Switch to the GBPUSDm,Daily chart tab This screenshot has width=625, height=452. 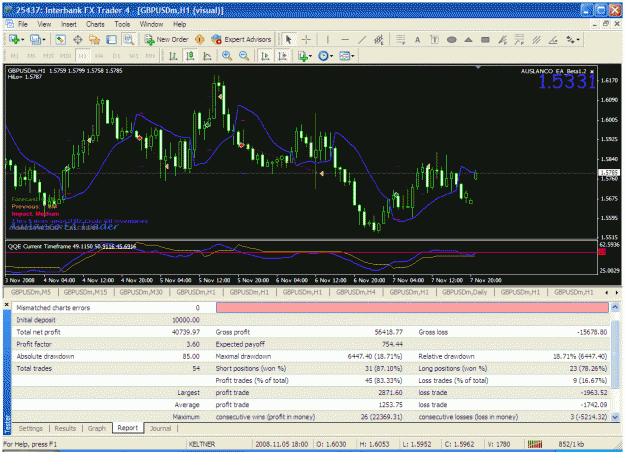[x=465, y=292]
